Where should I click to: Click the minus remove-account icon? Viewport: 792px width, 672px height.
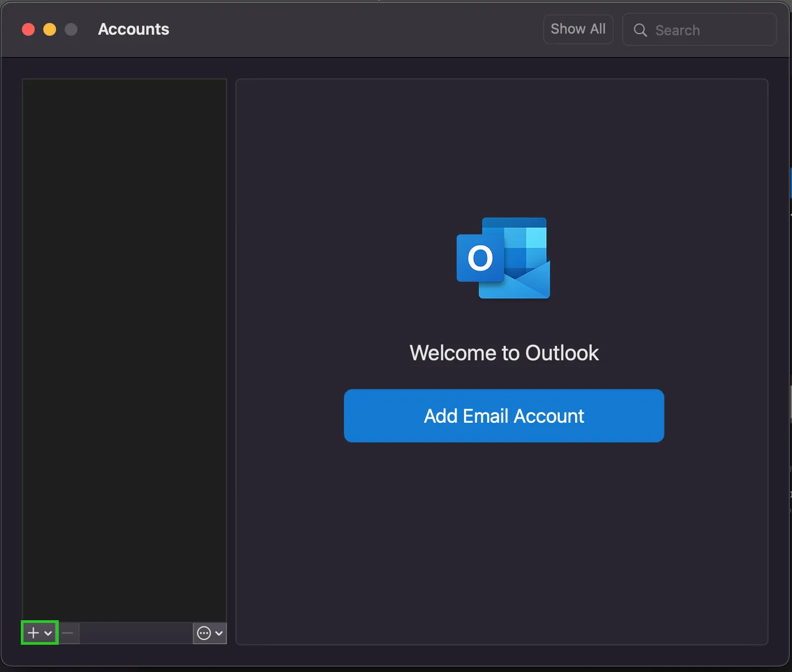[68, 633]
